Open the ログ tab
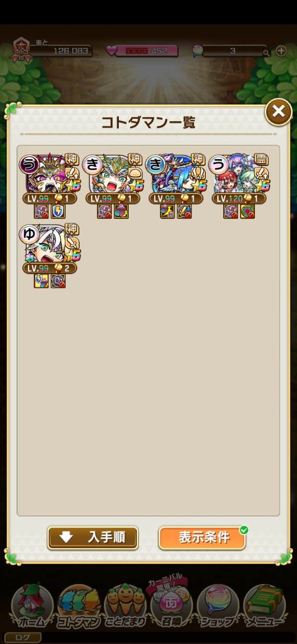 point(23,638)
